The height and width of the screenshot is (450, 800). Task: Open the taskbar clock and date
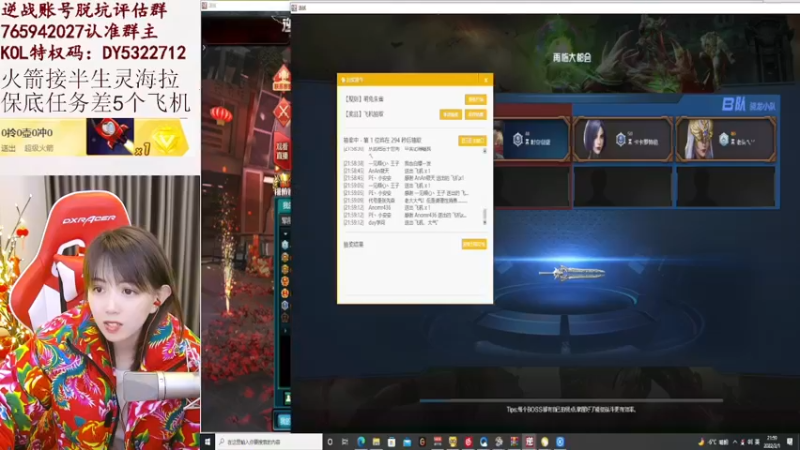click(x=772, y=442)
